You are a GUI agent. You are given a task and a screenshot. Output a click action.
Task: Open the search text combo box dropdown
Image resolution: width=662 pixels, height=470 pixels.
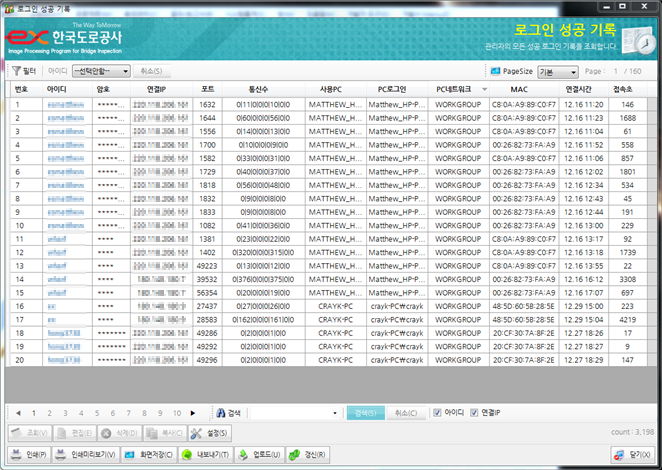335,412
